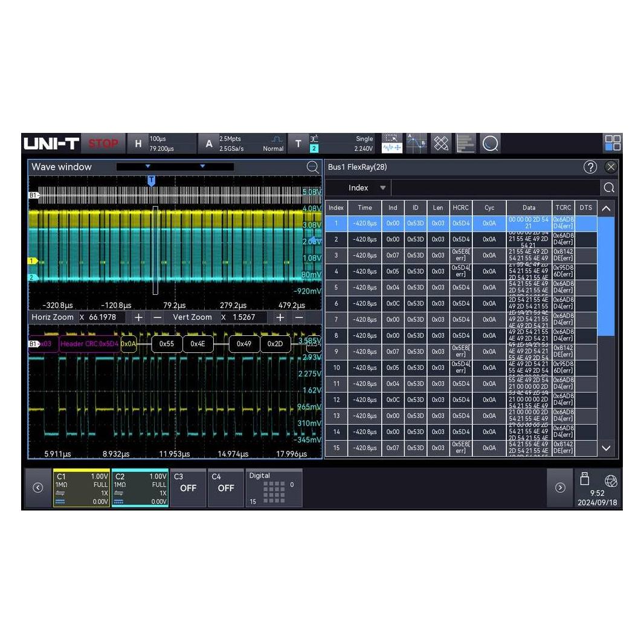Page channel bar right with arrow
The height and width of the screenshot is (644, 644).
pos(560,488)
